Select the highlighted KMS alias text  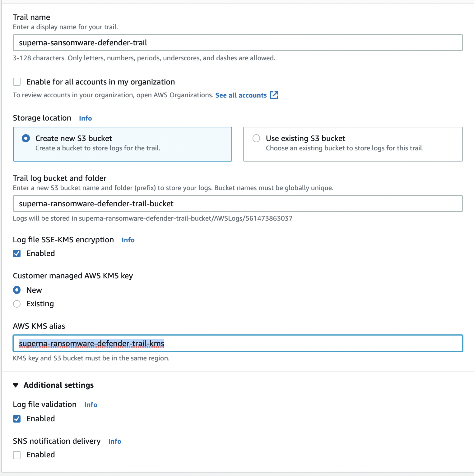[x=92, y=344]
